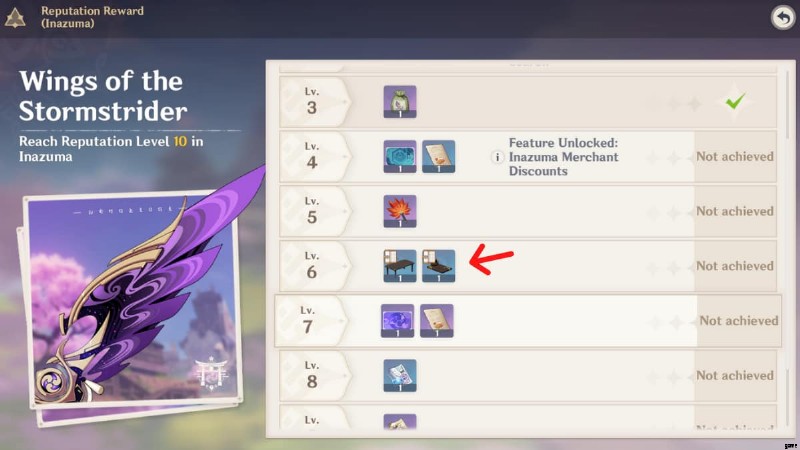Click the back arrow return button

[783, 17]
